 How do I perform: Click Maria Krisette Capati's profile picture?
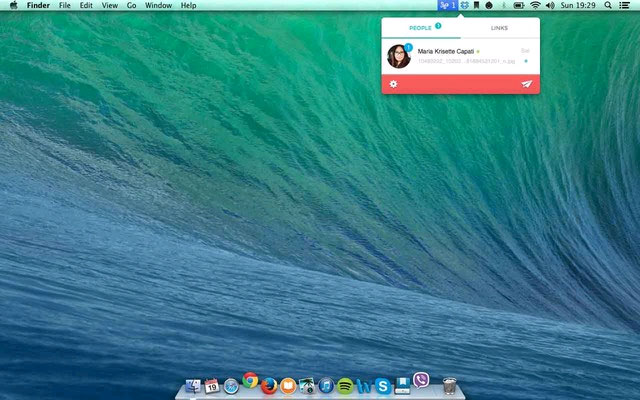pos(399,56)
